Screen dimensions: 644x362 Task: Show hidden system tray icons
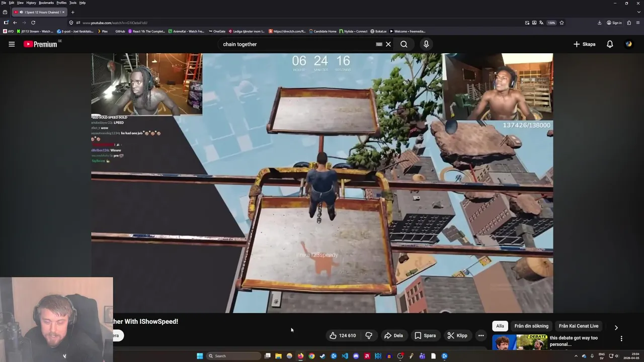[x=576, y=356]
